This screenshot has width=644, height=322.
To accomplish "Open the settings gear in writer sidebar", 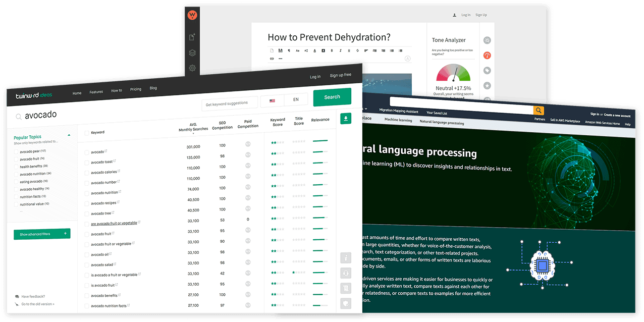I will 192,68.
